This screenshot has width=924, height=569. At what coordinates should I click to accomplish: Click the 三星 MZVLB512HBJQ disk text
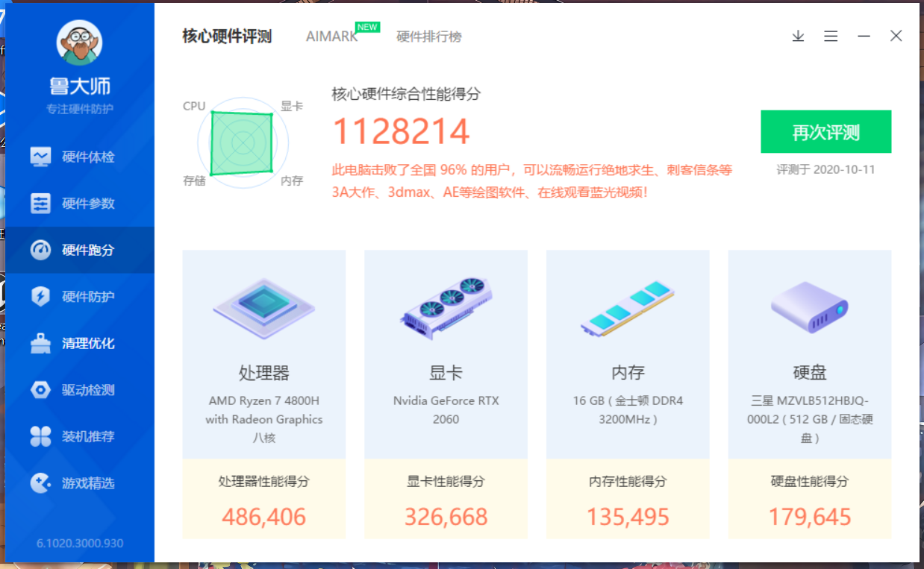[810, 419]
